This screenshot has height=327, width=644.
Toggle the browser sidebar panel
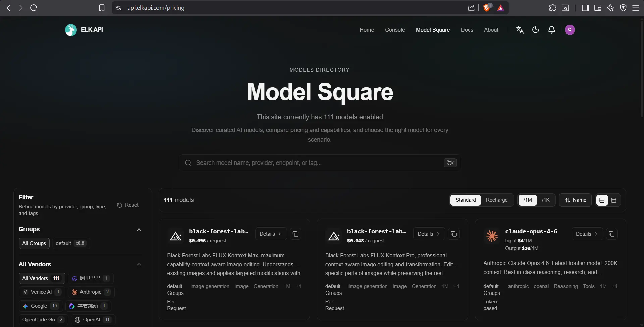[585, 8]
